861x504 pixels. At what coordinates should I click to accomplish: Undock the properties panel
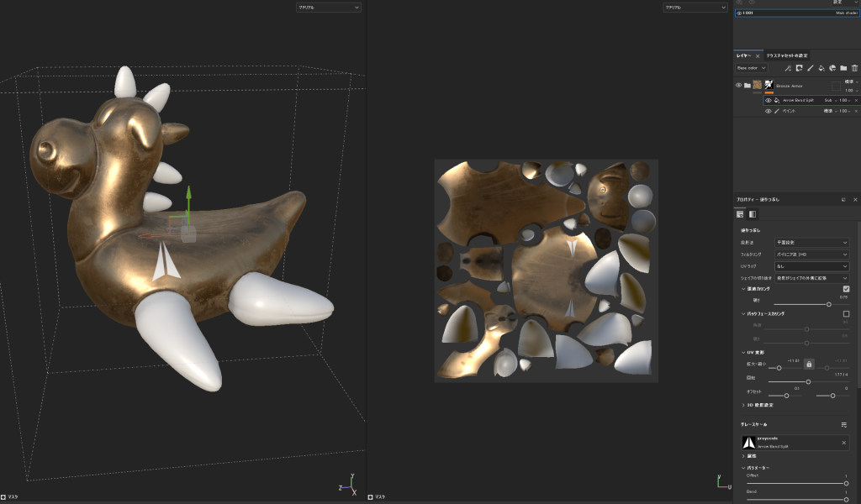(843, 200)
